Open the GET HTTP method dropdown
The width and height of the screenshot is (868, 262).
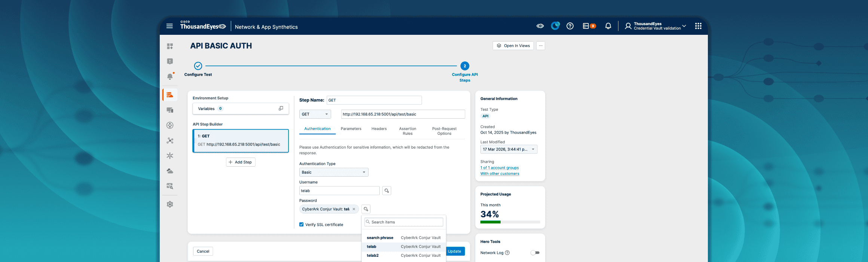(315, 114)
